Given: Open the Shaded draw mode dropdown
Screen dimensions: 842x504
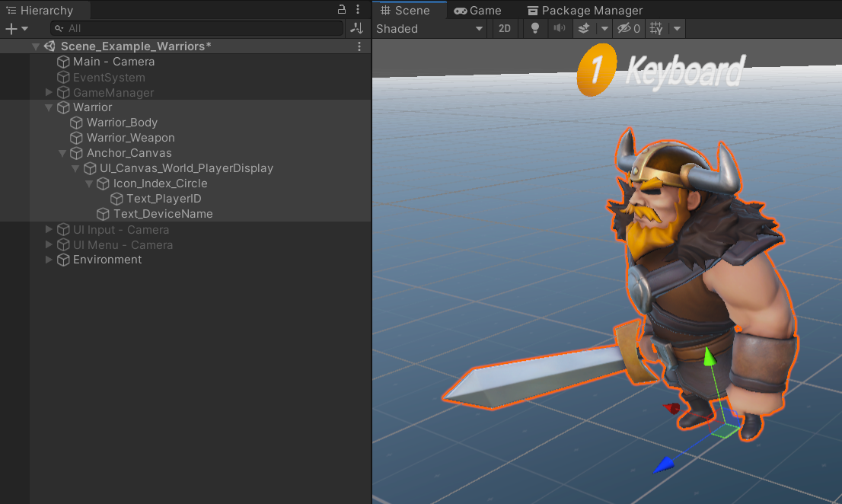Looking at the screenshot, I should pyautogui.click(x=429, y=28).
